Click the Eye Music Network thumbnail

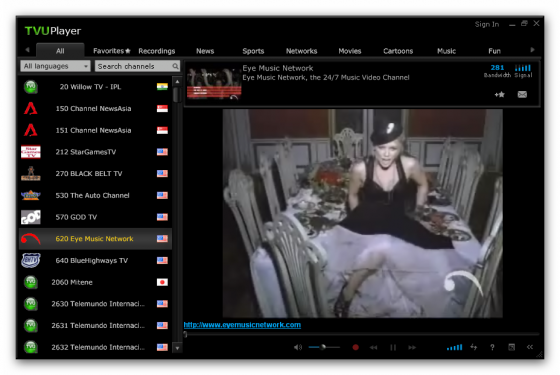pos(214,84)
